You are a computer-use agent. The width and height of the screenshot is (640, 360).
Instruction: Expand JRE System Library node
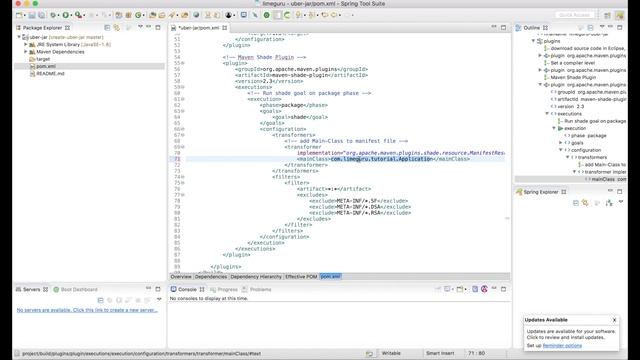[26, 44]
